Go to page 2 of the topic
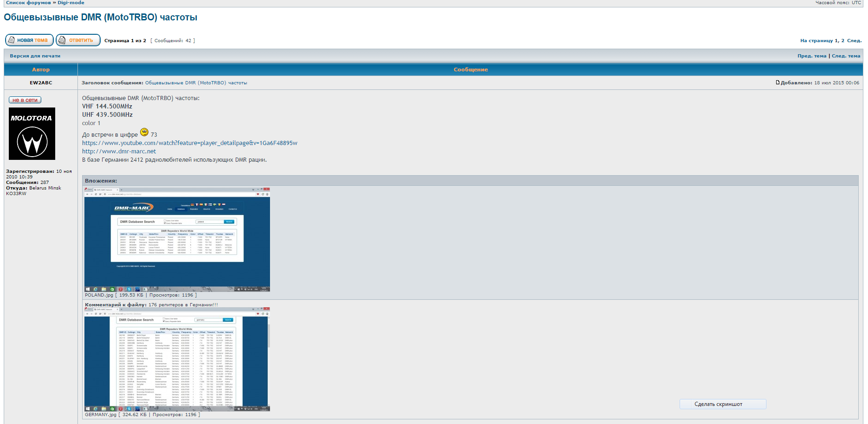The height and width of the screenshot is (424, 868). tap(842, 41)
